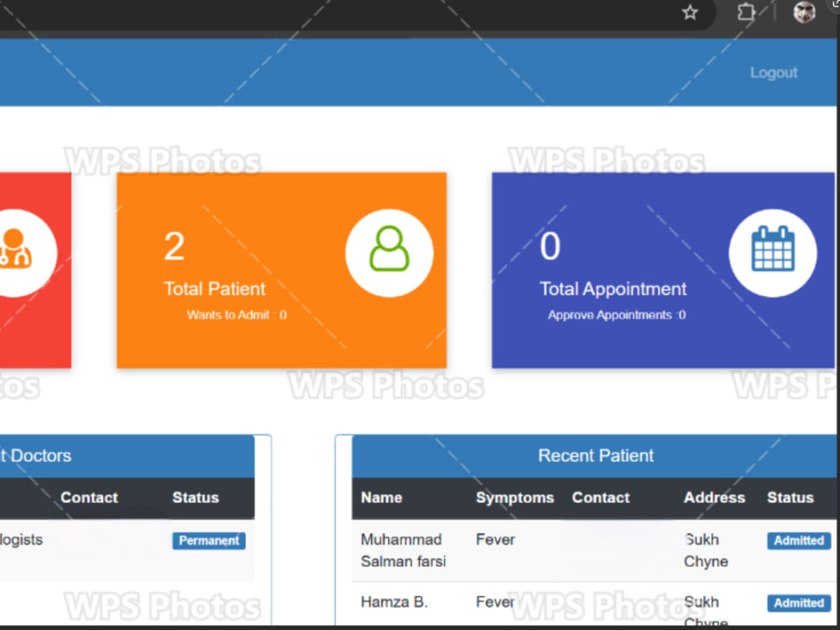
Task: Click the green patient user icon
Action: 390,249
